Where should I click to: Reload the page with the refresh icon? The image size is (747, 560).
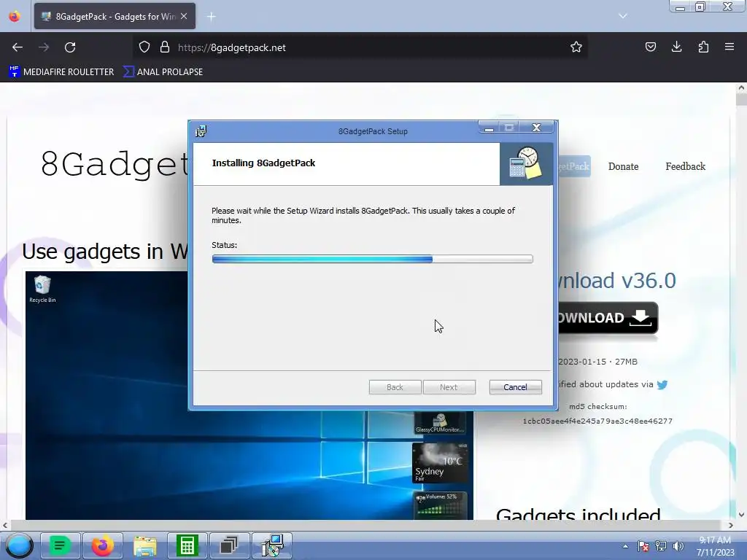pyautogui.click(x=70, y=47)
